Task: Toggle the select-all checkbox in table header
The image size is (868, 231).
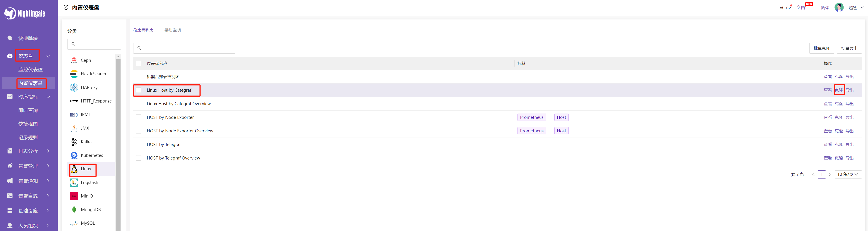Action: coord(139,64)
